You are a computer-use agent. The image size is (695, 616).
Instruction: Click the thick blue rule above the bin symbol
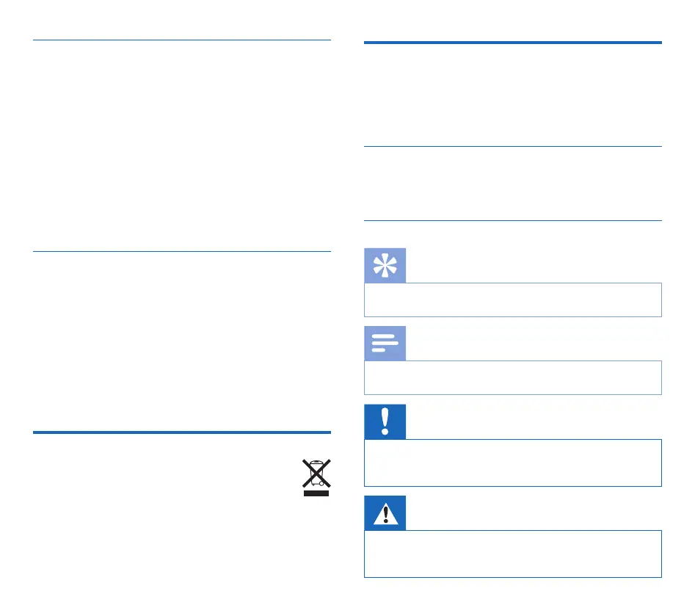pos(182,432)
